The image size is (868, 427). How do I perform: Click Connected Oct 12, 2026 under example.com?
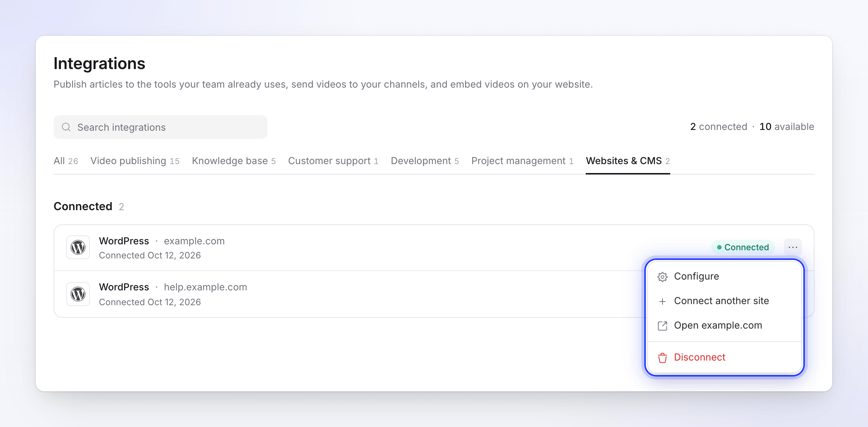(x=150, y=255)
